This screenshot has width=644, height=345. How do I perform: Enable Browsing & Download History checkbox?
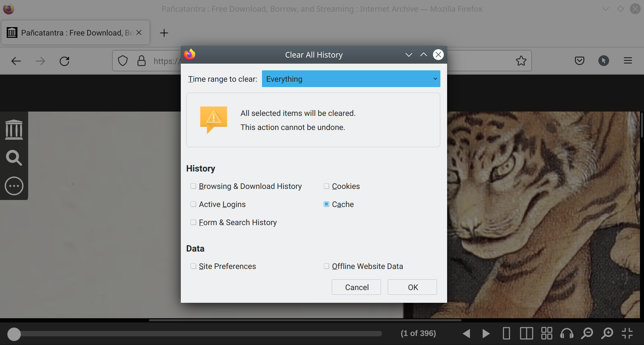click(x=193, y=186)
